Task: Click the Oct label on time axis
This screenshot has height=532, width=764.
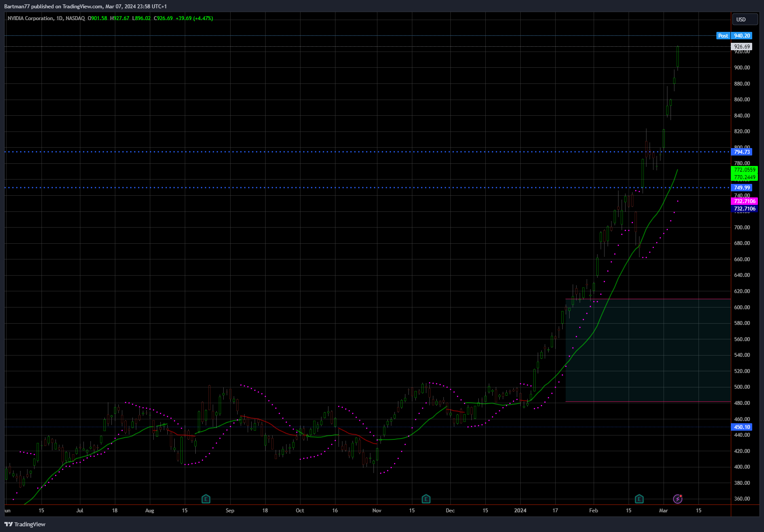Action: [300, 511]
